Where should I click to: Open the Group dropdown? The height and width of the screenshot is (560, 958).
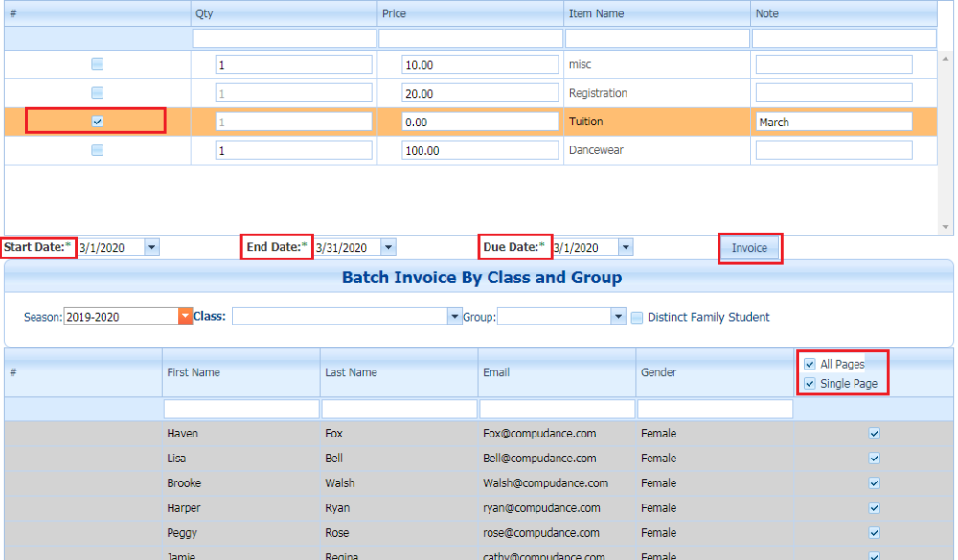tap(617, 315)
